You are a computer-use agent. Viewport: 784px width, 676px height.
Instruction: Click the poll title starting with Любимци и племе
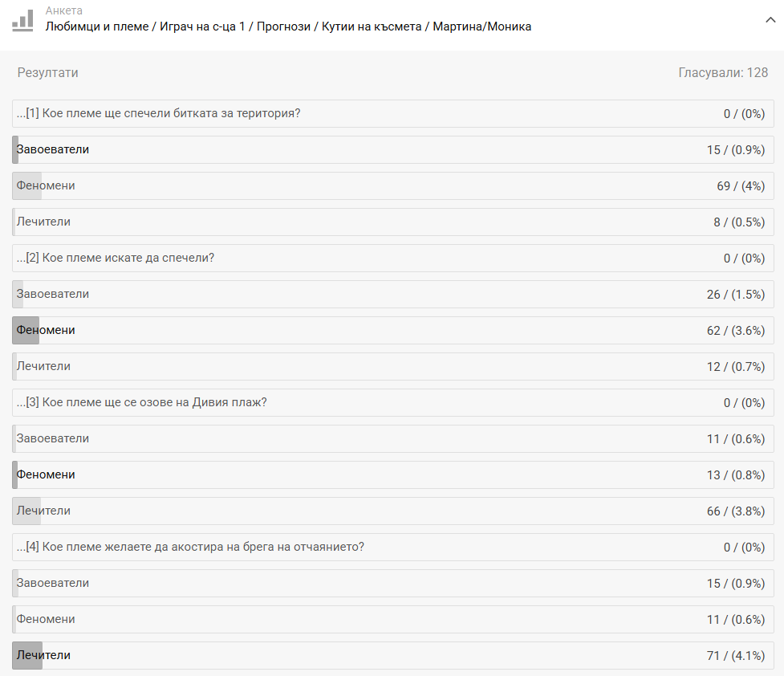tap(288, 26)
